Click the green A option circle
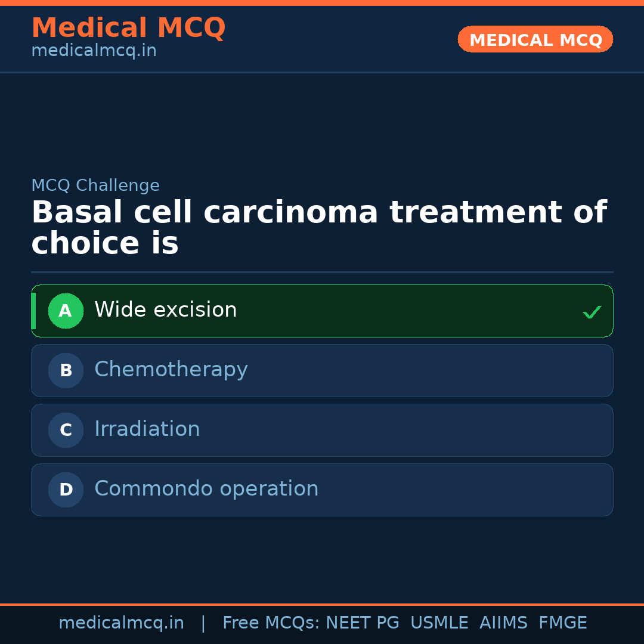This screenshot has height=644, width=644. [66, 311]
